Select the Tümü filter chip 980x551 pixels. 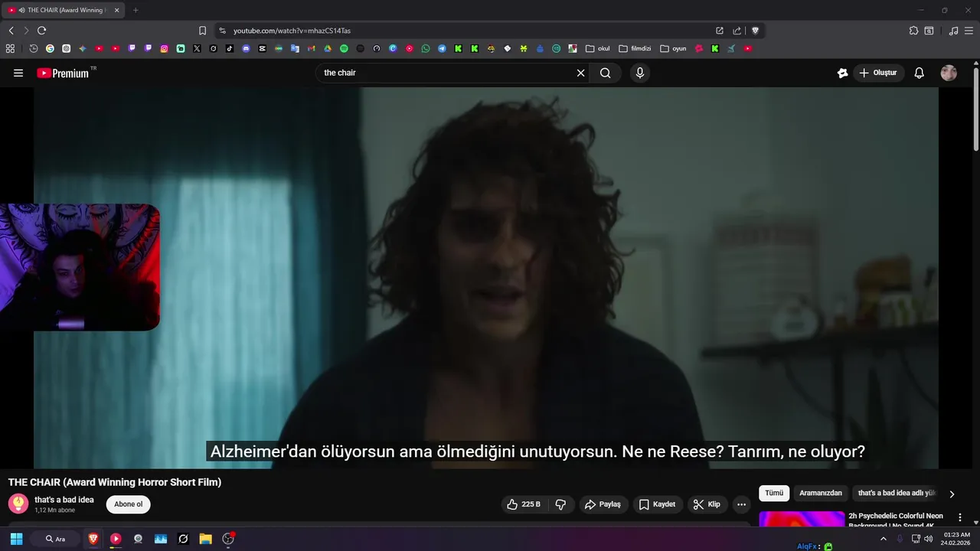click(x=774, y=494)
